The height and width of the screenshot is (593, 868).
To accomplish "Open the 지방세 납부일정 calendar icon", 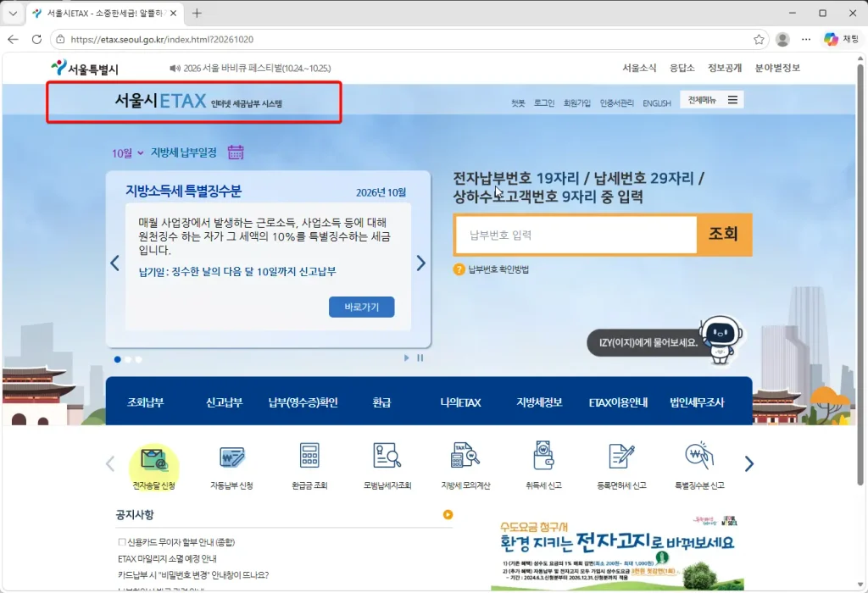I will pyautogui.click(x=236, y=152).
